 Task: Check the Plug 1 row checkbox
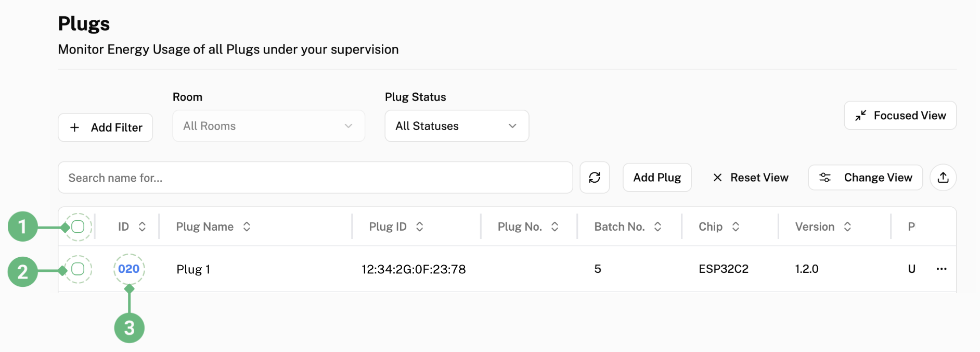point(78,269)
